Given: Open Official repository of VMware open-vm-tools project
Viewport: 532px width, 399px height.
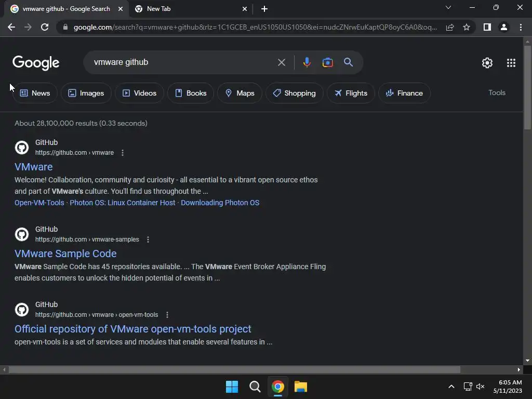Looking at the screenshot, I should click(132, 329).
